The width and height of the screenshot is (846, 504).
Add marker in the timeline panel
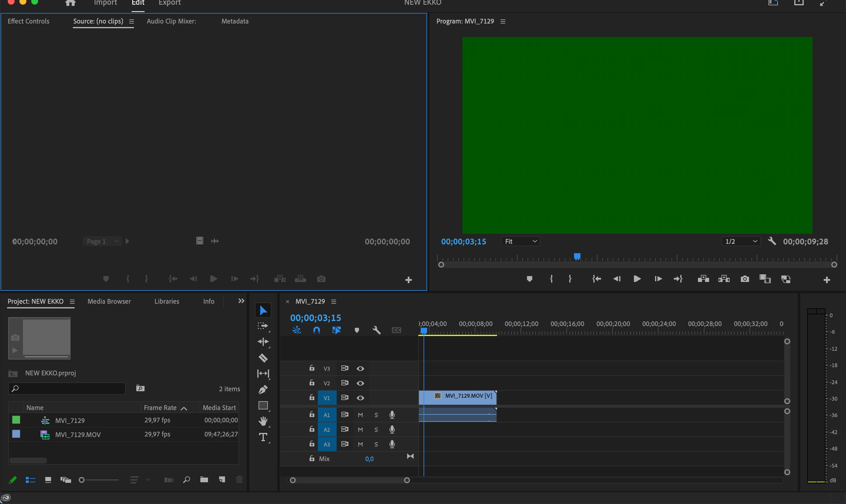coord(357,330)
